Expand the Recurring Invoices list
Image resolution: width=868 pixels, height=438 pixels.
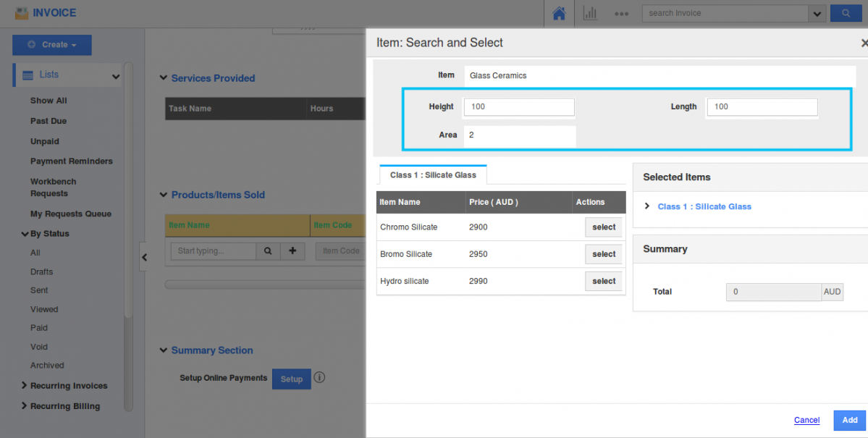[68, 386]
